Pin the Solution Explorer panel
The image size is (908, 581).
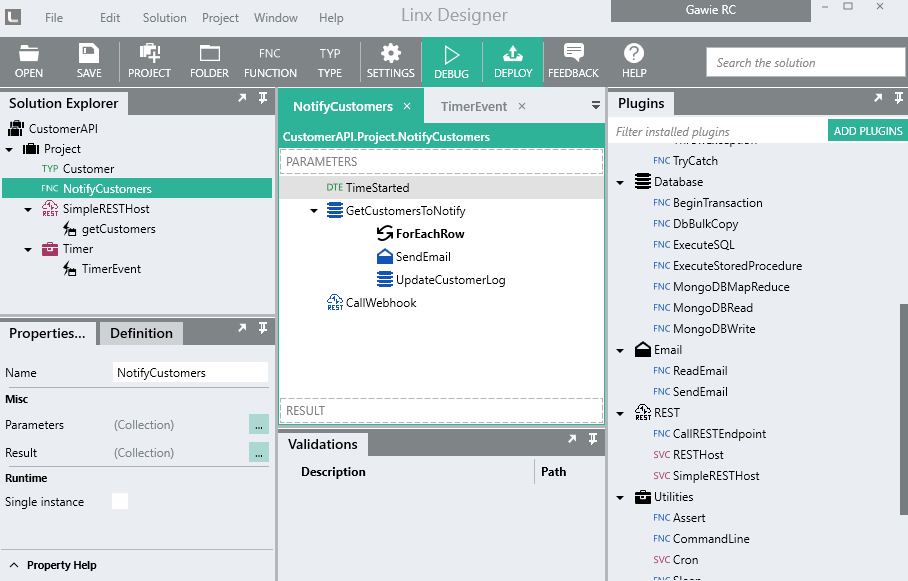click(263, 98)
